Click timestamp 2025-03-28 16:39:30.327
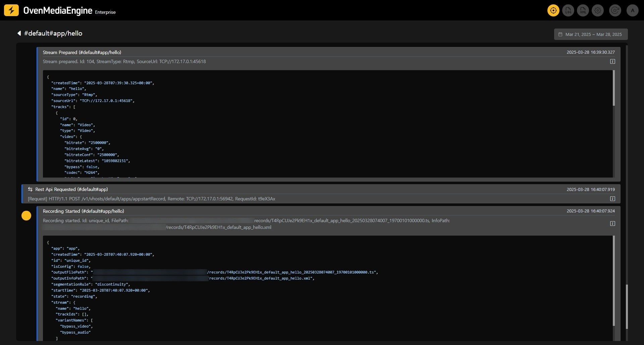This screenshot has height=345, width=644. click(x=591, y=52)
